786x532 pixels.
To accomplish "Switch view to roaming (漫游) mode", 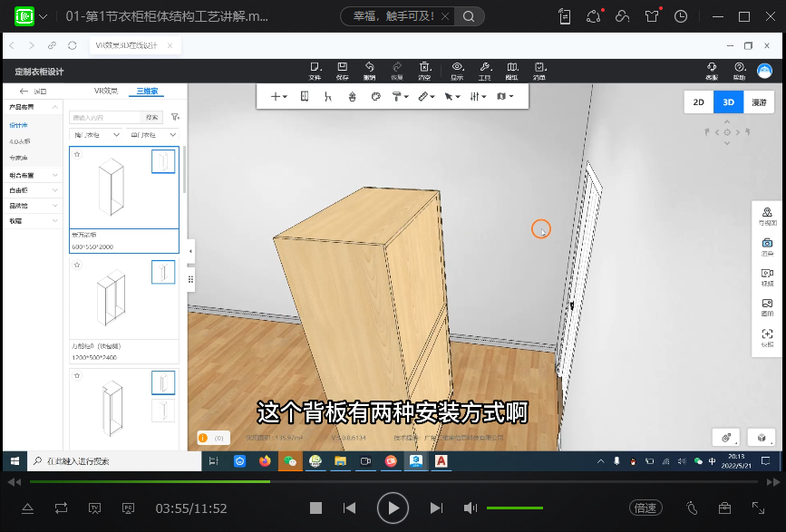I will (x=759, y=102).
